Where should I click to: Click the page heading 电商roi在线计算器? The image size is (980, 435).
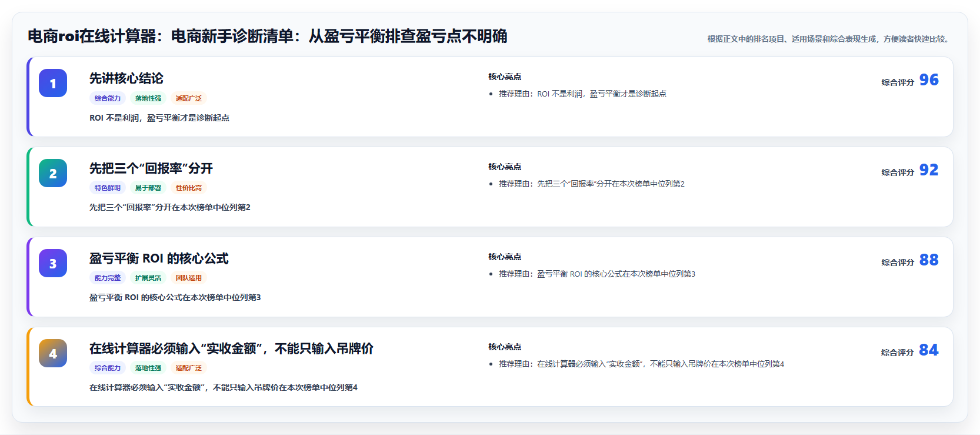267,36
